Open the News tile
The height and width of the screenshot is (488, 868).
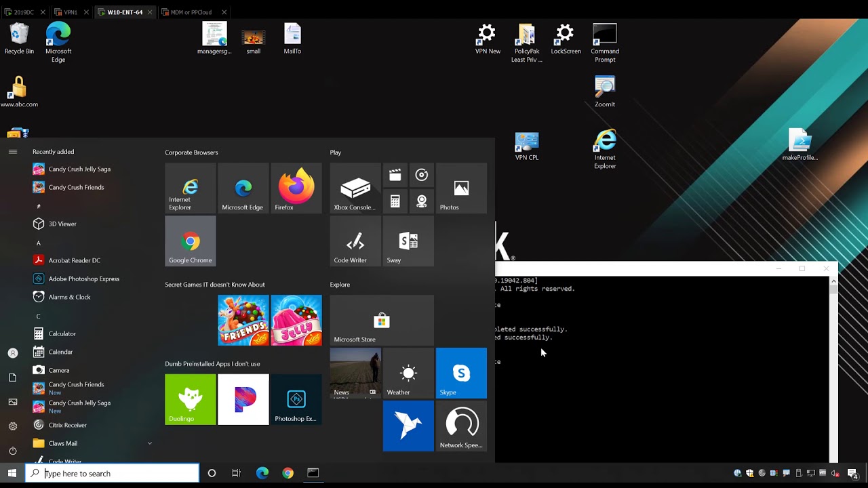355,373
